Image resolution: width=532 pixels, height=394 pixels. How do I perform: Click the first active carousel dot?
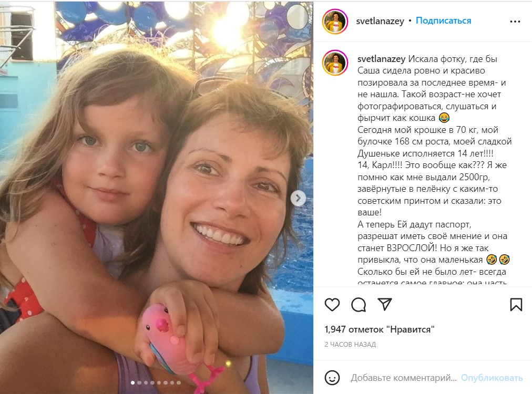pyautogui.click(x=132, y=383)
